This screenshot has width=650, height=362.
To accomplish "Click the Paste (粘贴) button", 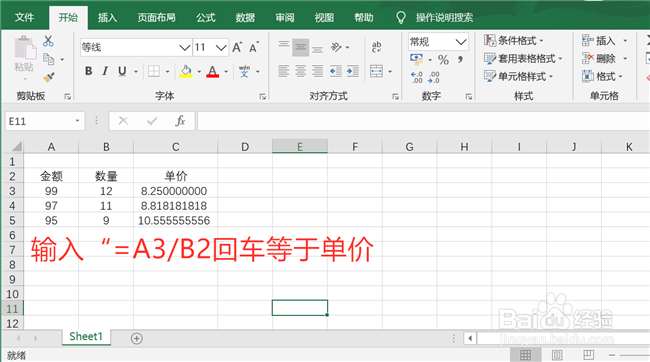I will click(x=24, y=57).
